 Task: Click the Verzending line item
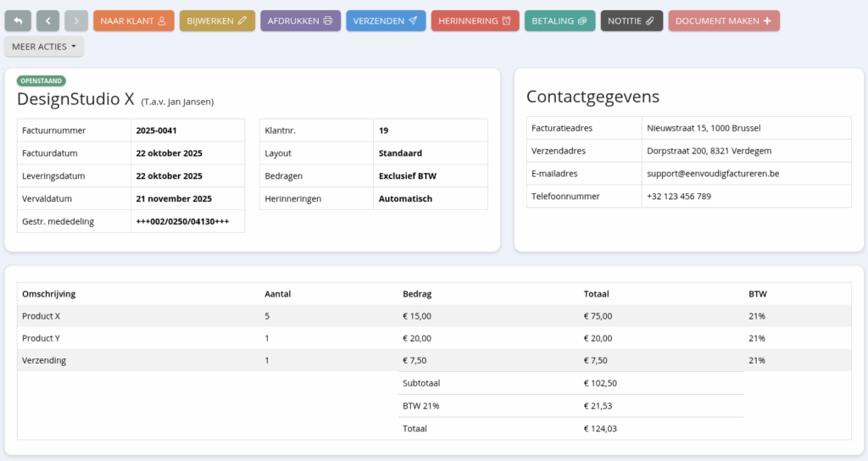click(x=43, y=360)
